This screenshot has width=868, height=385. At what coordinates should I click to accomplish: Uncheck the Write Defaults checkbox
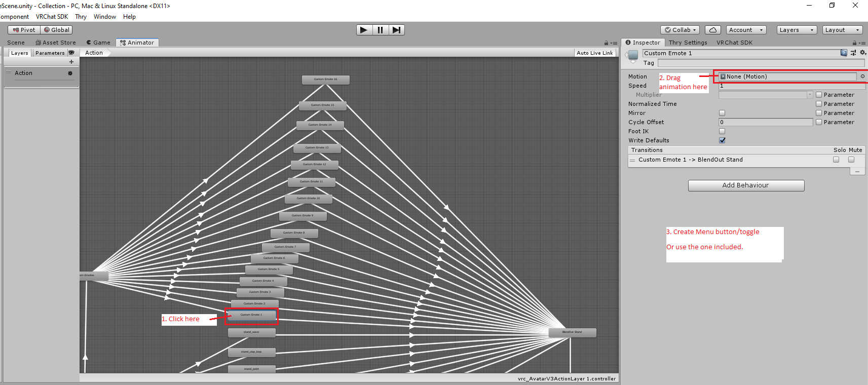722,140
